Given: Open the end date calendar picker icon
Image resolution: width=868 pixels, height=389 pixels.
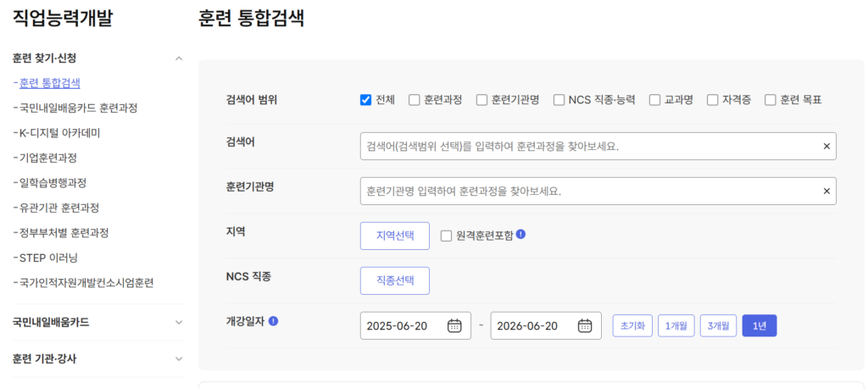Looking at the screenshot, I should coord(585,325).
